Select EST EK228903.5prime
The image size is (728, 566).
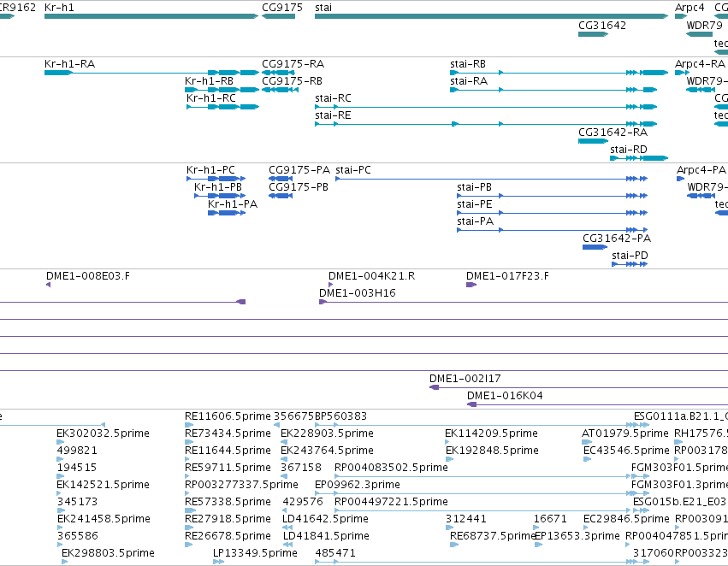pyautogui.click(x=284, y=442)
